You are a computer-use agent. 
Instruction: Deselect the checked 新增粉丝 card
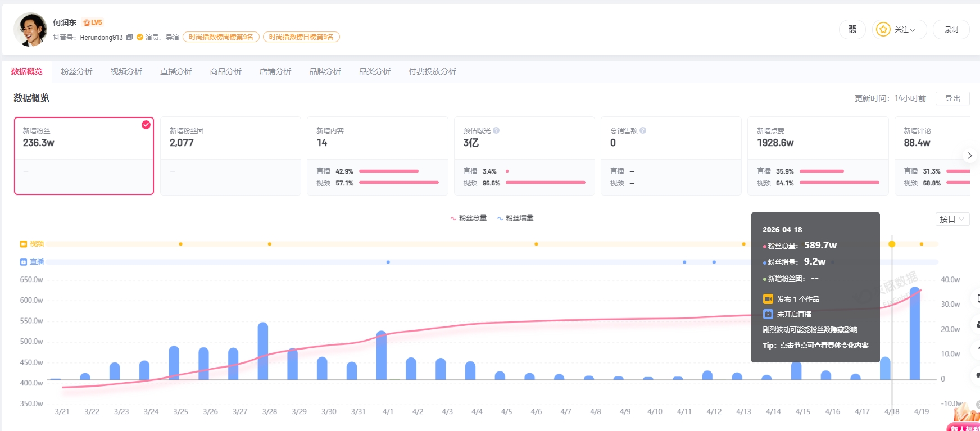[x=146, y=125]
